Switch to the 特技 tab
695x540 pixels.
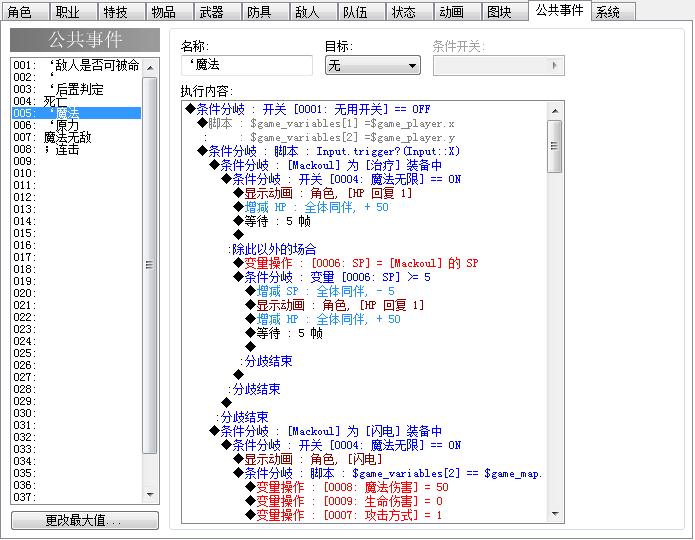tap(121, 12)
